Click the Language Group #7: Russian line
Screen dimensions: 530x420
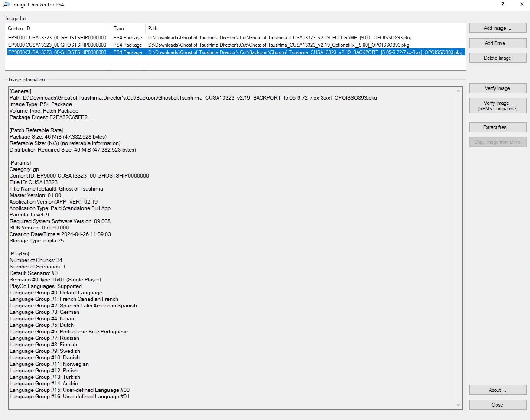click(44, 338)
